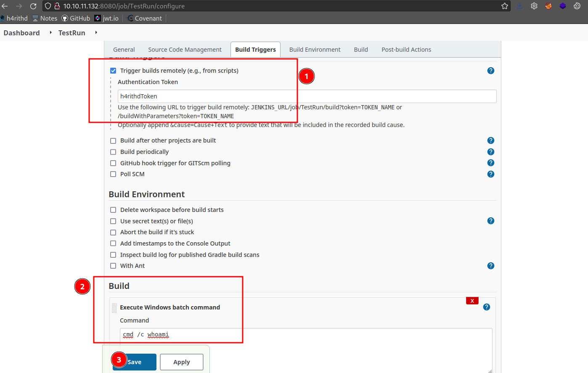Check GitHub hook trigger for GITScm polling
The image size is (588, 373).
(x=113, y=163)
